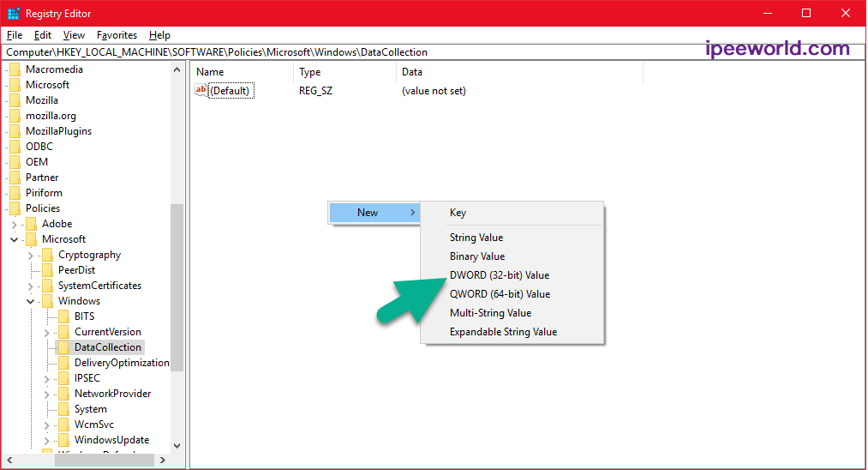Click the Adobe folder icon
This screenshot has height=470, width=868.
[32, 224]
